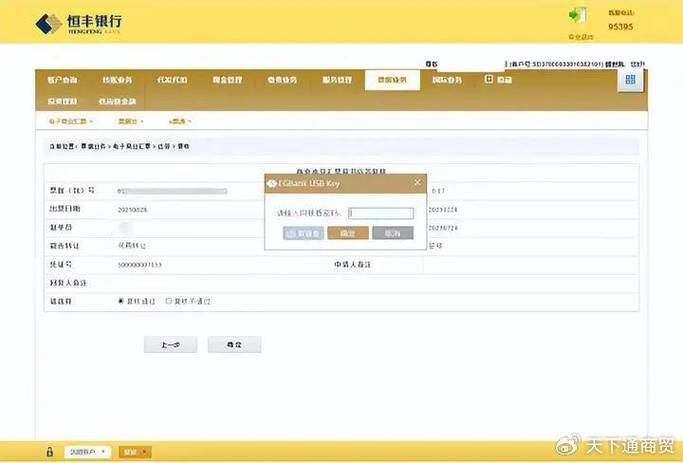Viewport: 683px width, 463px height.
Task: Click the 出票日期 value 20230628
Action: (x=132, y=210)
